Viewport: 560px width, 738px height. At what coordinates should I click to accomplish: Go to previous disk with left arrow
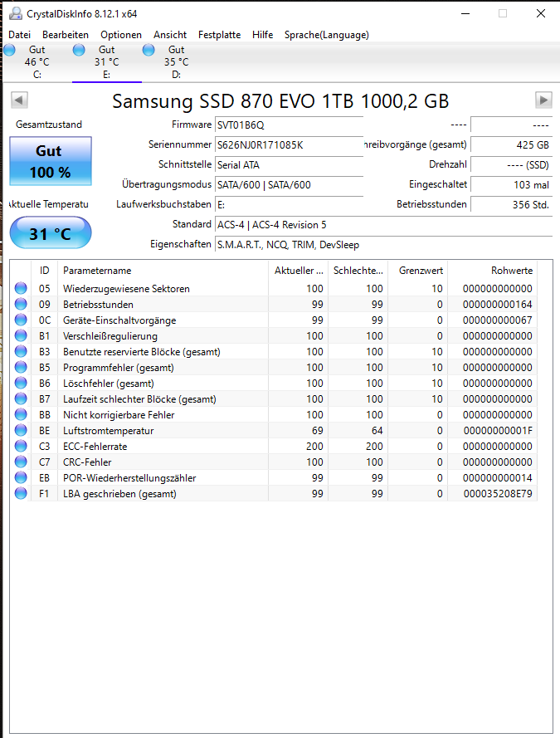coord(19,100)
